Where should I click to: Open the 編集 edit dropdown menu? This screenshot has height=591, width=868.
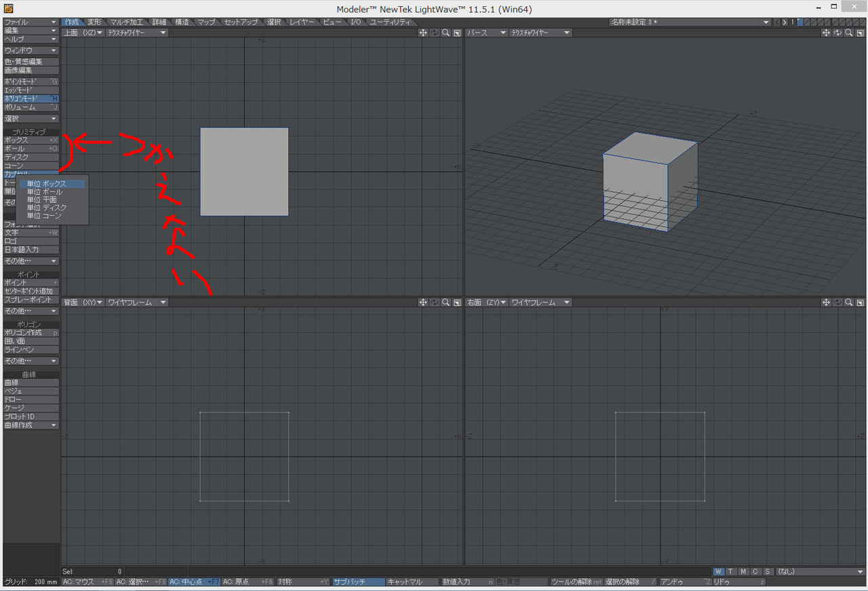tap(31, 31)
